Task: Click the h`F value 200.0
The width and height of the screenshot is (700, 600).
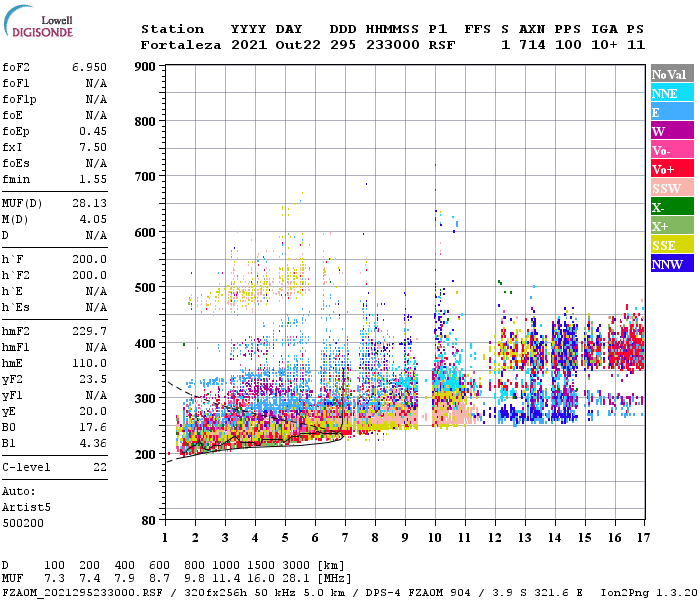Action: 89,259
